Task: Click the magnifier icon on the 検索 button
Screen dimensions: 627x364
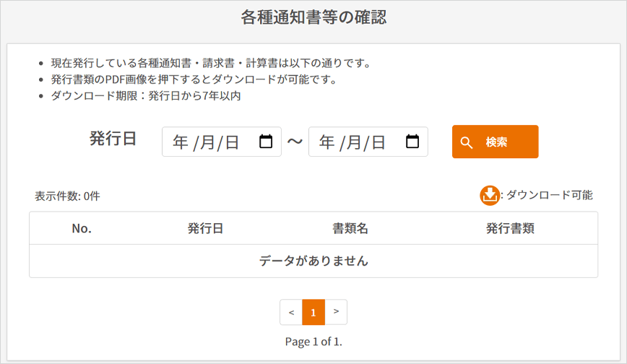Action: click(x=467, y=142)
